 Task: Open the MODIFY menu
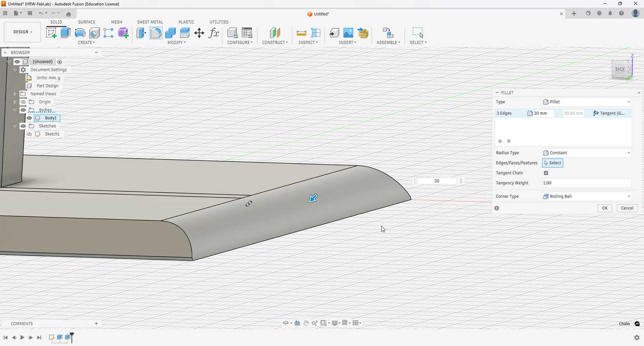(177, 42)
